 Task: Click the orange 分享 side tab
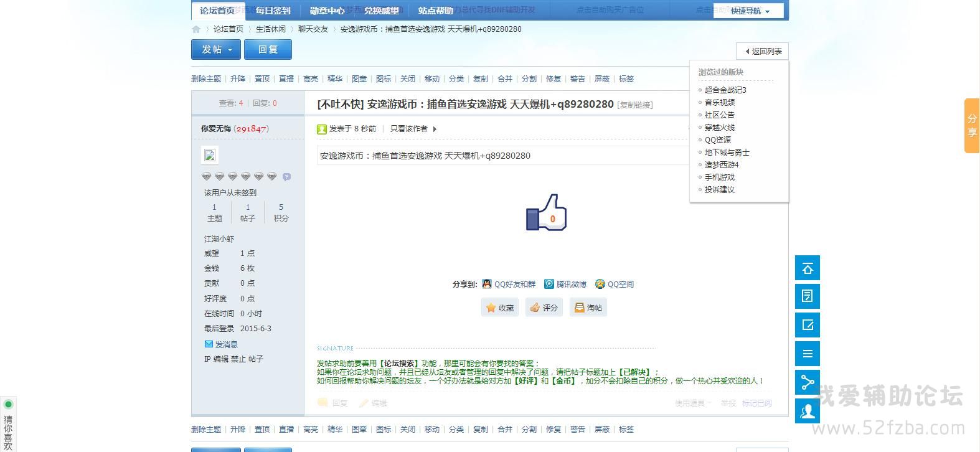[x=972, y=125]
